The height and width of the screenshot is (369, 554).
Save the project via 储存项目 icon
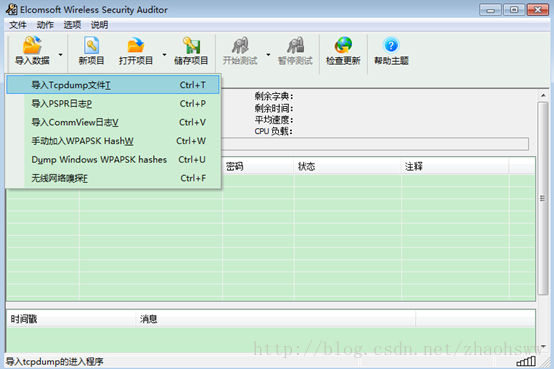(191, 51)
